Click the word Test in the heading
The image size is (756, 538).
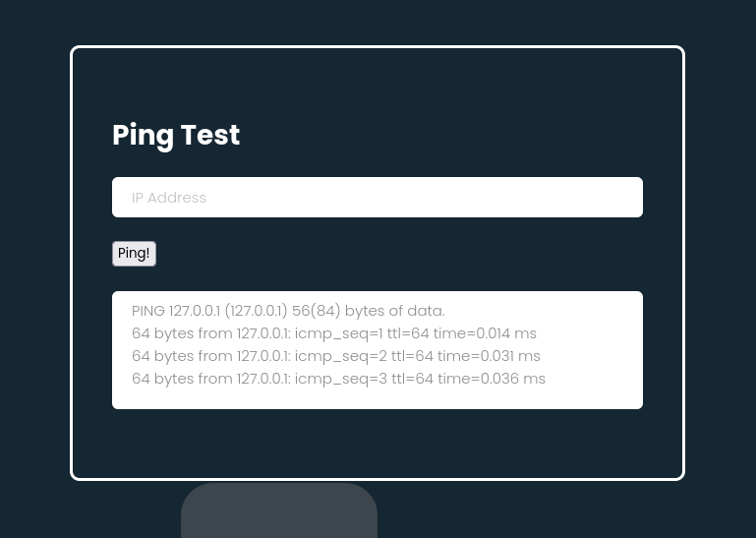[209, 135]
